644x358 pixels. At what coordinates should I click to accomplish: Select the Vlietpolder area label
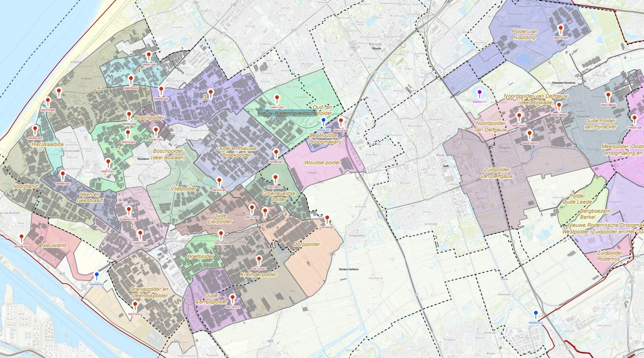[x=184, y=188]
